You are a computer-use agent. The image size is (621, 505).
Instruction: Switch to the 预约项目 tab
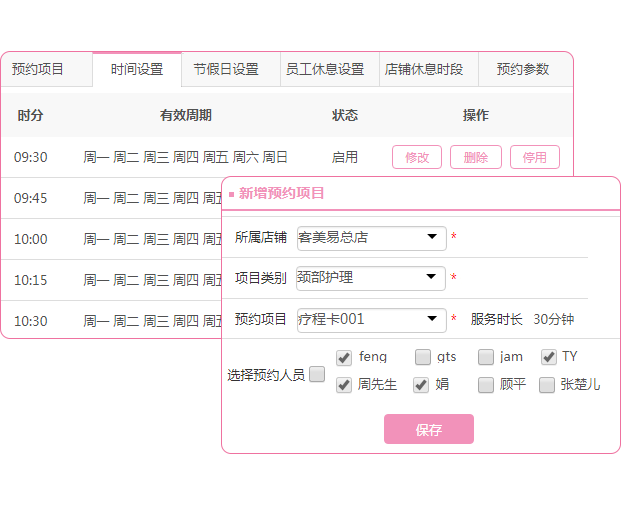pos(38,70)
